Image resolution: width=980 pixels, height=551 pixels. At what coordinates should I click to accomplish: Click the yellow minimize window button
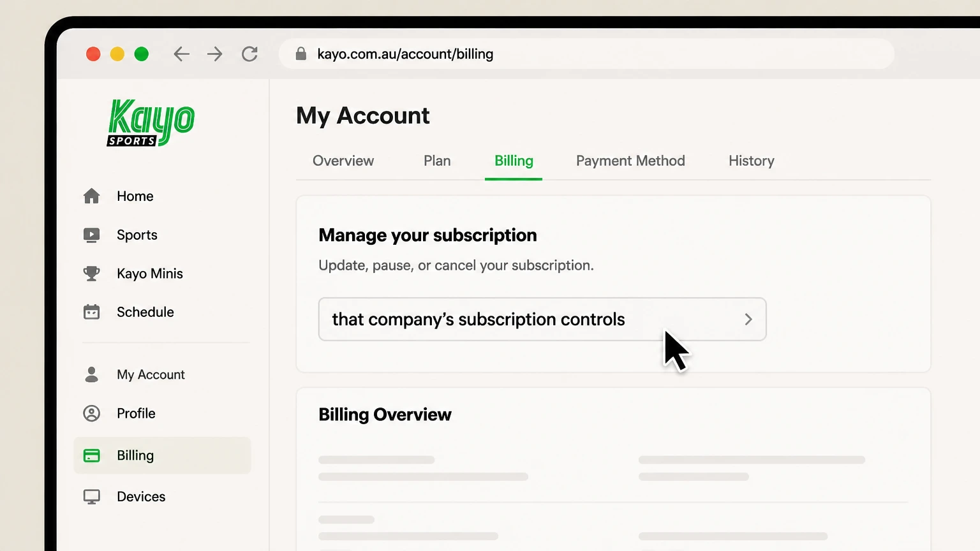(x=117, y=54)
